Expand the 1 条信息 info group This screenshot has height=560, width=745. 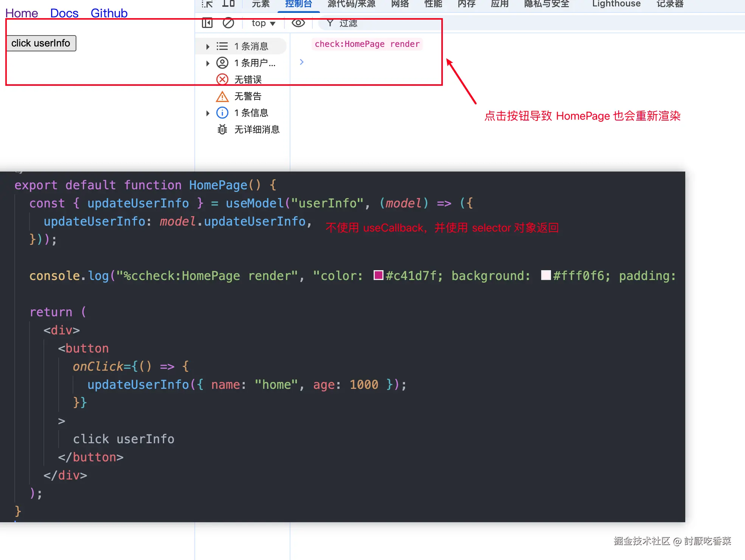(208, 113)
